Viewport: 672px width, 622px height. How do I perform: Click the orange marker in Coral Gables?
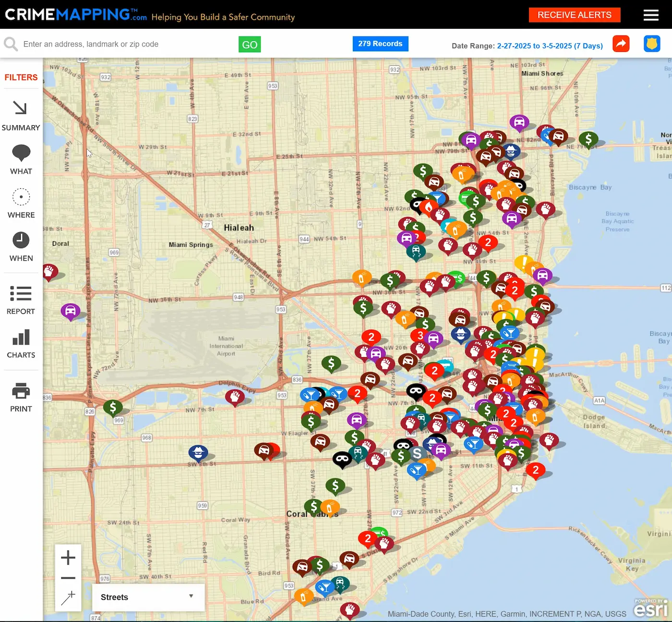click(x=330, y=507)
